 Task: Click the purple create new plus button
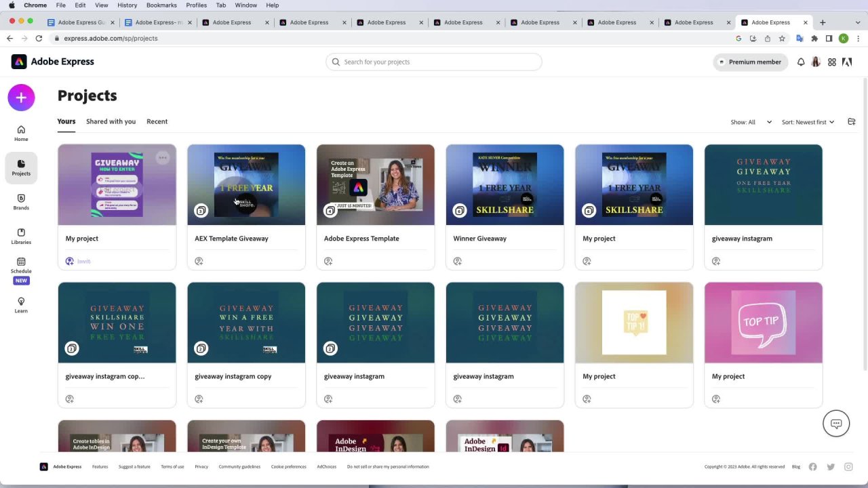pyautogui.click(x=21, y=98)
